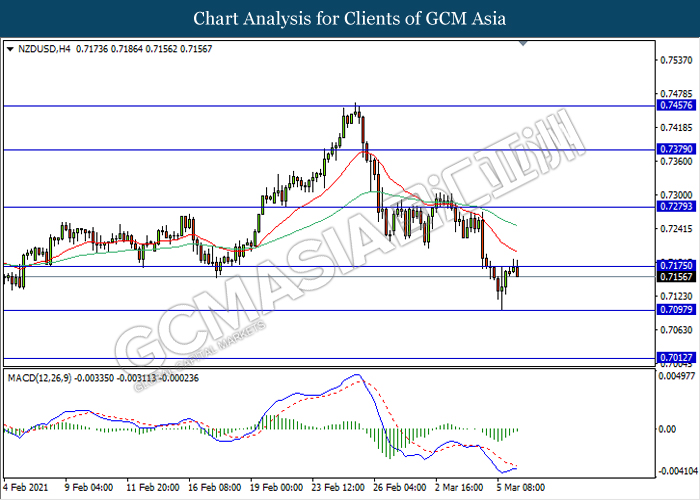Click the 26 Feb 04:00 time label

click(x=400, y=487)
